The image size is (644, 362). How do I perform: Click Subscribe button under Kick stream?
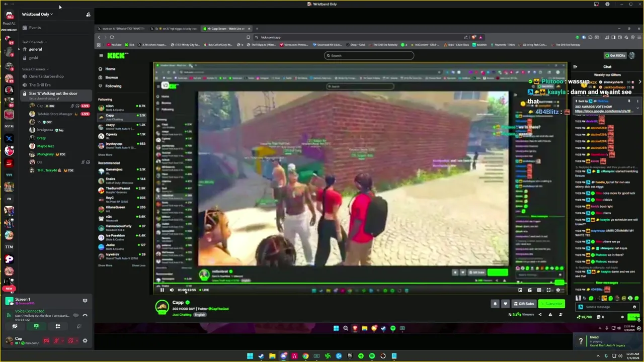tap(551, 304)
